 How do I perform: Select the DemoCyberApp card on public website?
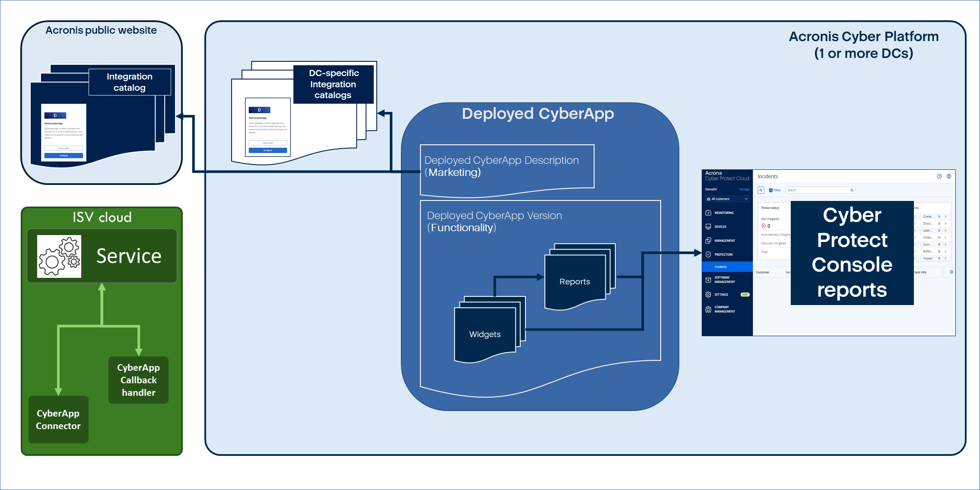click(x=64, y=133)
